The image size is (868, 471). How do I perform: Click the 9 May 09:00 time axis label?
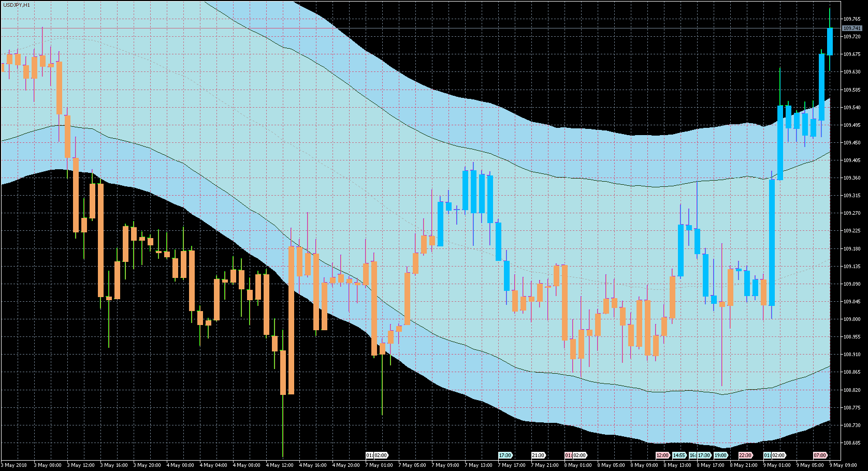pyautogui.click(x=845, y=465)
